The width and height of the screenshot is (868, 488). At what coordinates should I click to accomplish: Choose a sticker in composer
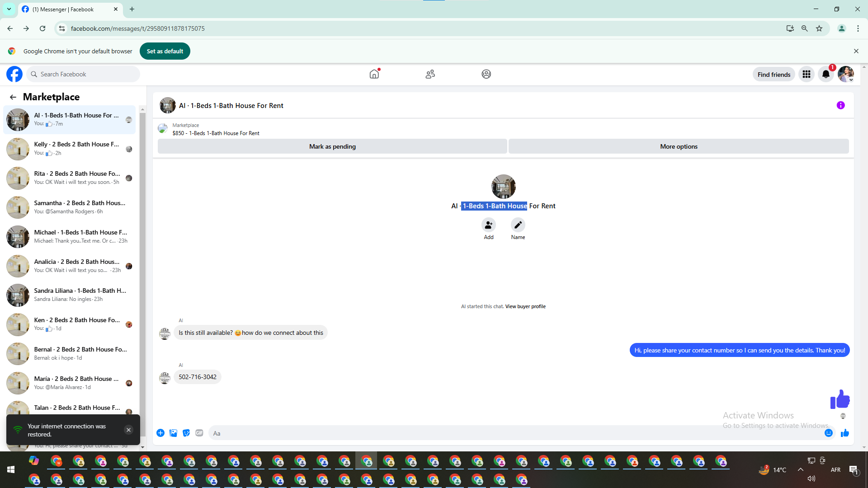(186, 433)
